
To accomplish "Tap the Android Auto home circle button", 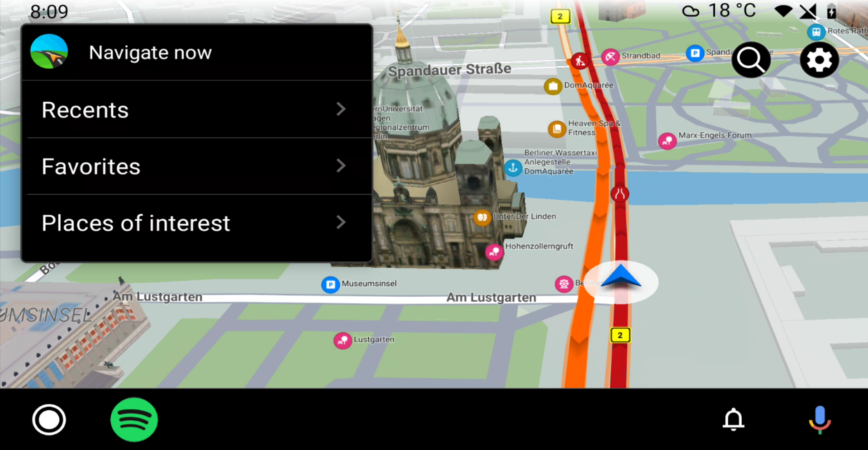I will [x=49, y=419].
